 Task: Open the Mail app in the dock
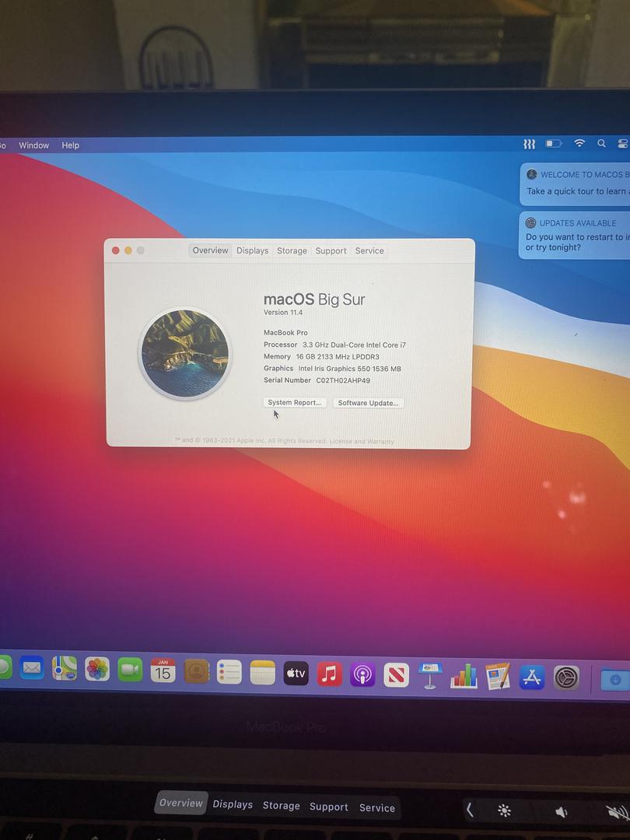click(x=32, y=668)
